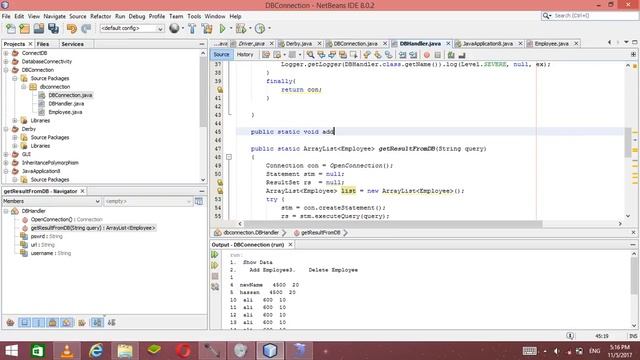Expand the ConnectDB project node
This screenshot has height=360, width=640.
pyautogui.click(x=6, y=53)
